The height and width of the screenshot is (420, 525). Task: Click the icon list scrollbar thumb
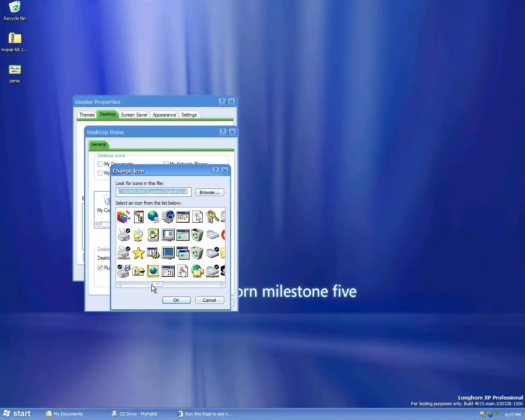tap(157, 284)
